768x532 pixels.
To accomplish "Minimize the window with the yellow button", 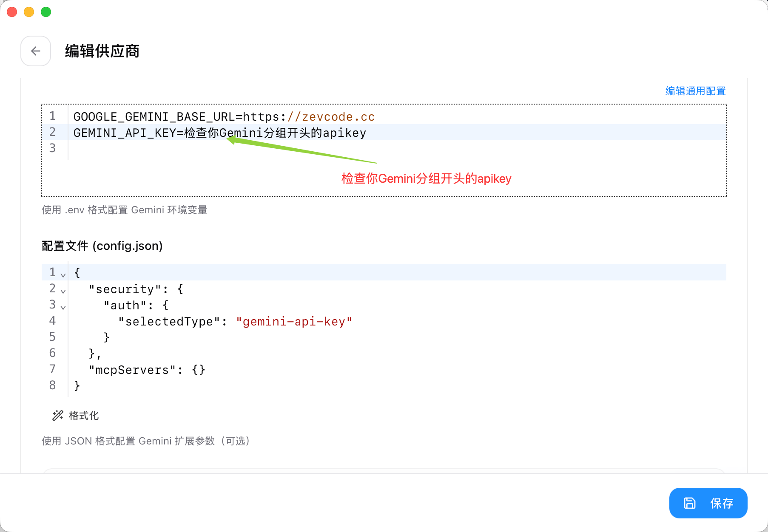I will 29,12.
